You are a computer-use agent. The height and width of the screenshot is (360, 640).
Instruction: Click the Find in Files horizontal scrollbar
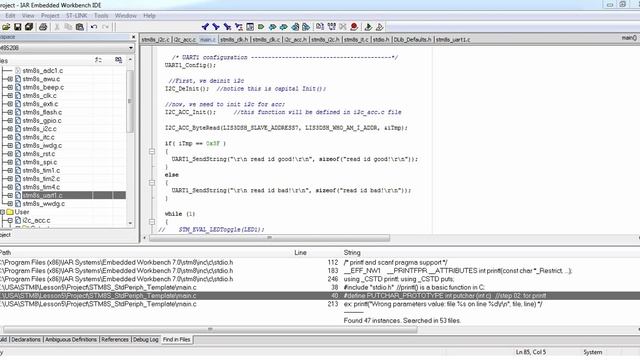tap(210, 329)
